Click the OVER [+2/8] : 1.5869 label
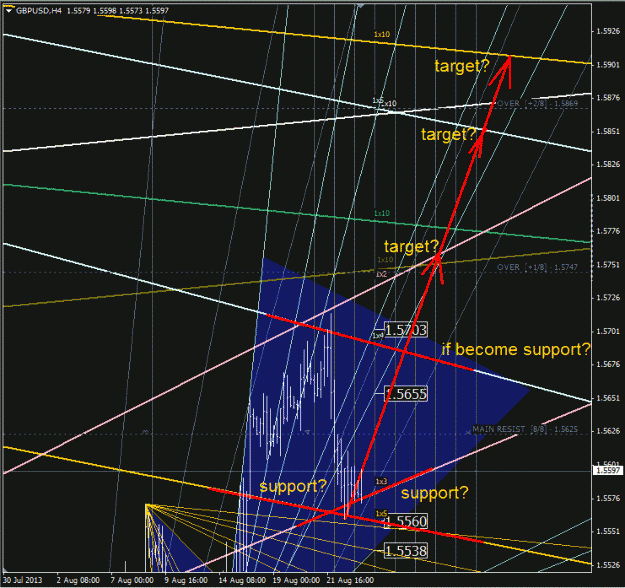Screen dimensions: 625x588 pos(537,104)
